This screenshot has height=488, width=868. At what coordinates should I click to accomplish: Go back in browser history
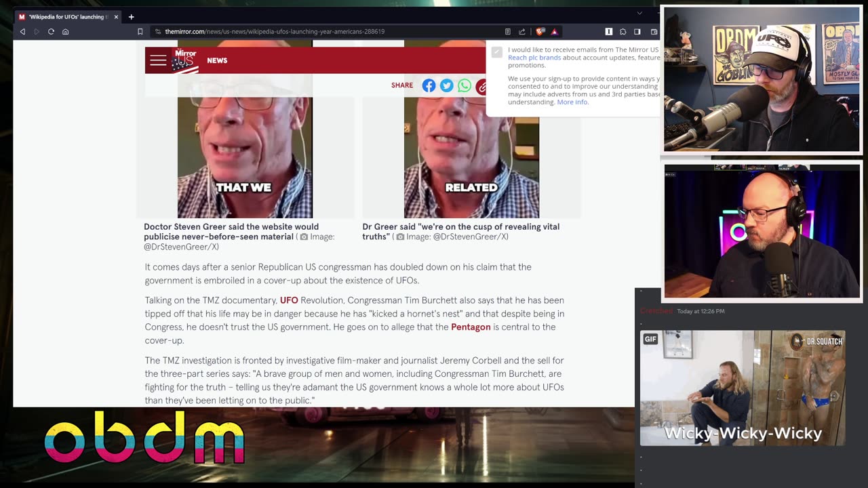(x=22, y=32)
